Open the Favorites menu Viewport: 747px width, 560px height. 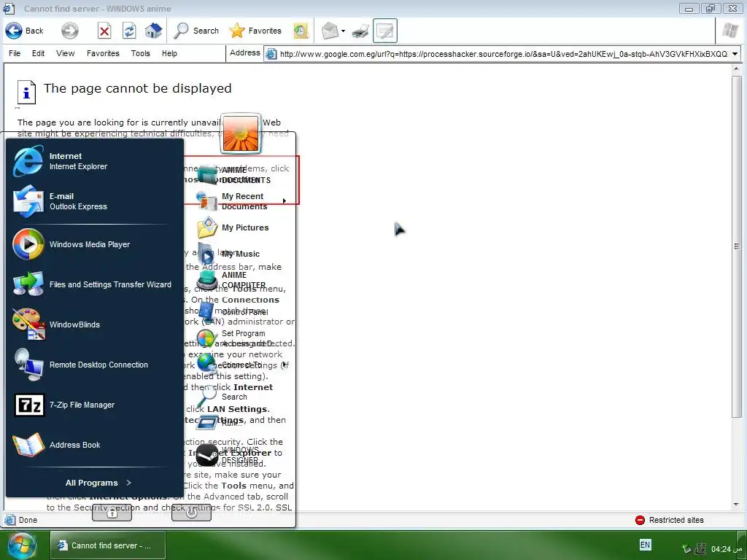pos(103,53)
